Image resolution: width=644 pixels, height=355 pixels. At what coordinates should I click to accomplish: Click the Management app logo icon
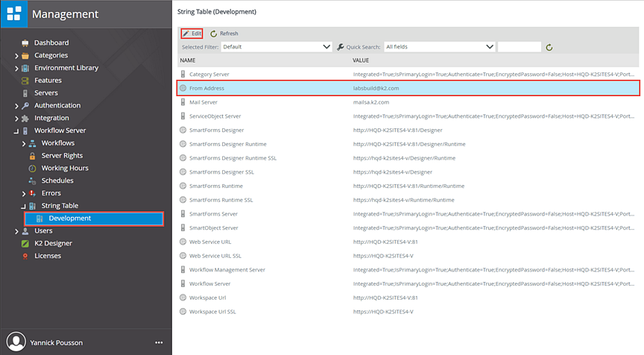click(13, 13)
